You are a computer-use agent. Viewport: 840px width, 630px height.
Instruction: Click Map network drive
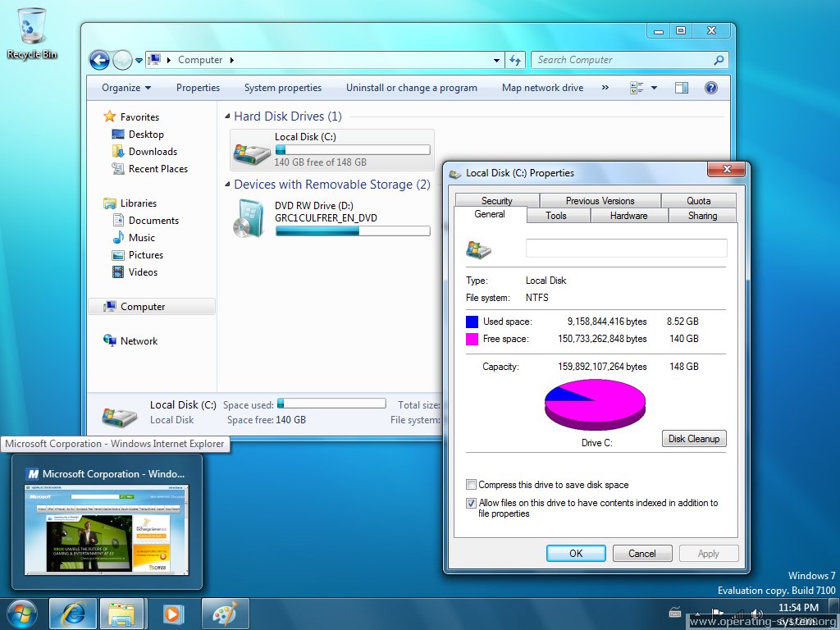543,88
